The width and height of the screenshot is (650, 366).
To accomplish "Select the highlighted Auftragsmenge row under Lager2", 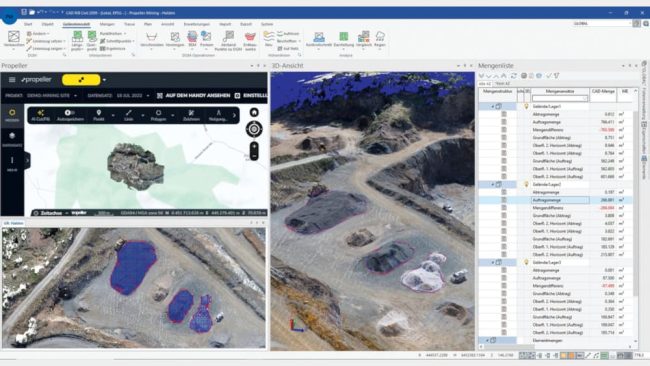I will (x=555, y=200).
